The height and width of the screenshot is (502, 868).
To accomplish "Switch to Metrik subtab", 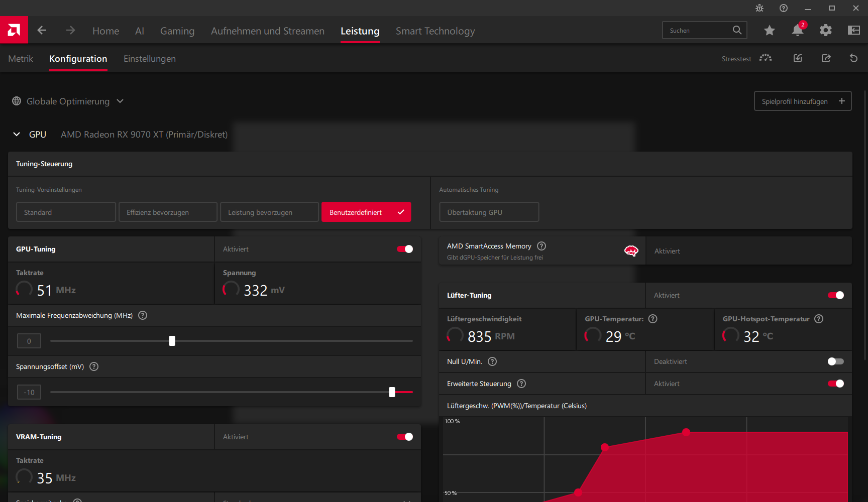I will (21, 59).
